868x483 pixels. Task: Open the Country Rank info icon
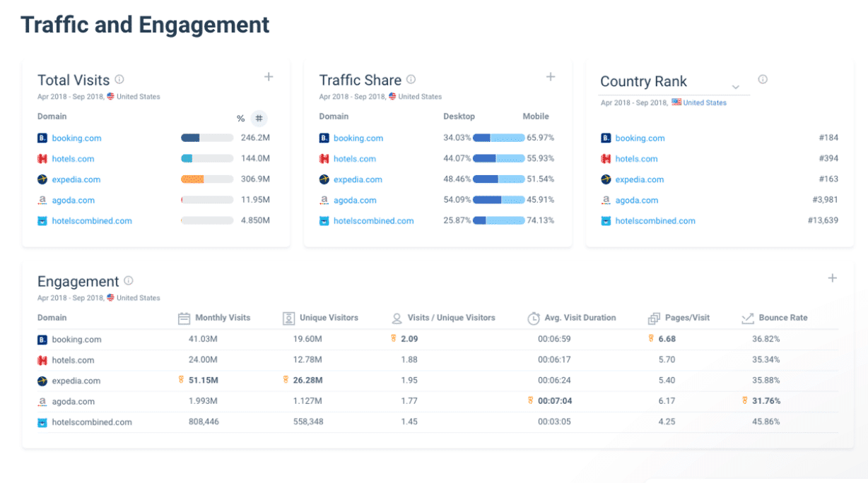tap(763, 79)
